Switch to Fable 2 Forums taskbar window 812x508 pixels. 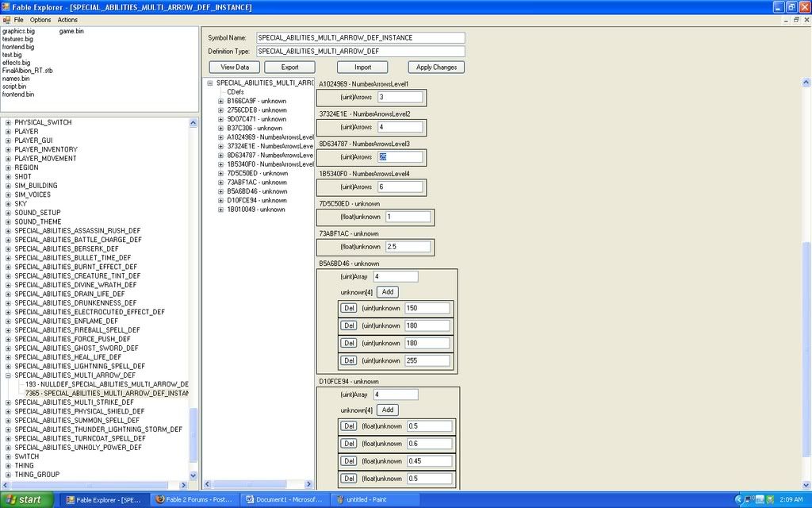pos(195,500)
